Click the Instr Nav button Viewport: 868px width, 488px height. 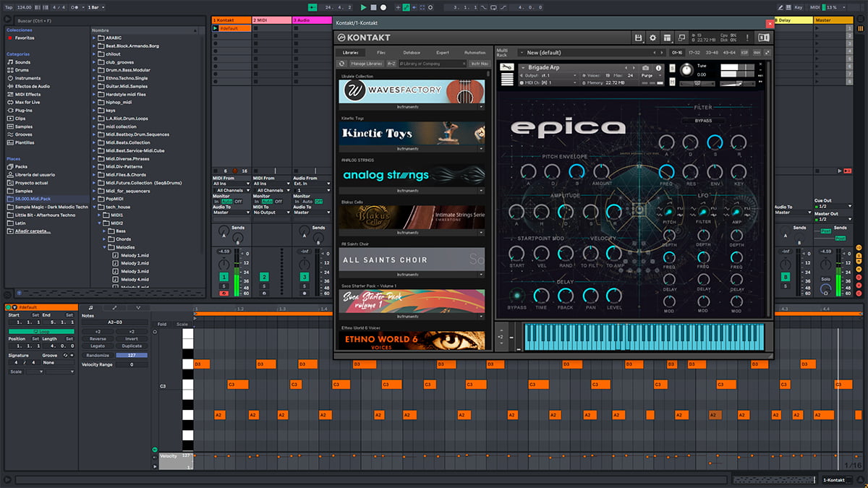pyautogui.click(x=479, y=64)
